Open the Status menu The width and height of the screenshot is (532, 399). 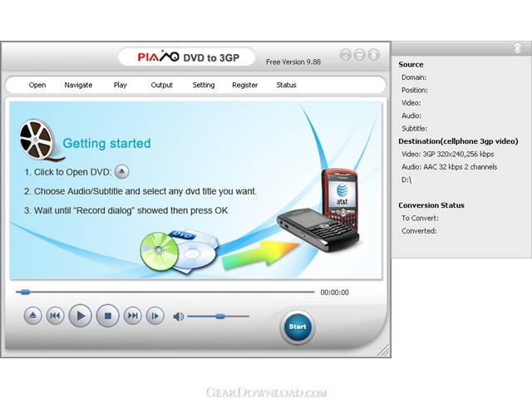pyautogui.click(x=286, y=85)
